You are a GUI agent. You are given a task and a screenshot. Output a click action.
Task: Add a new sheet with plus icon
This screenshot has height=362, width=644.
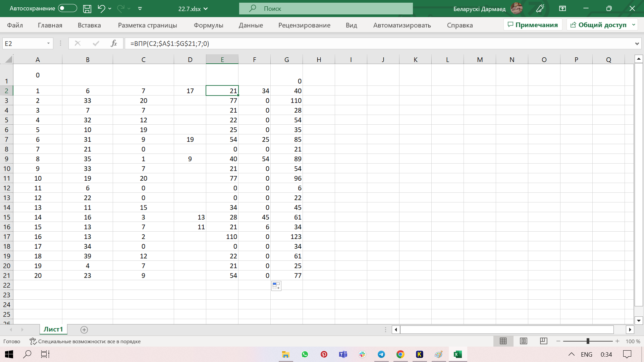tap(84, 330)
